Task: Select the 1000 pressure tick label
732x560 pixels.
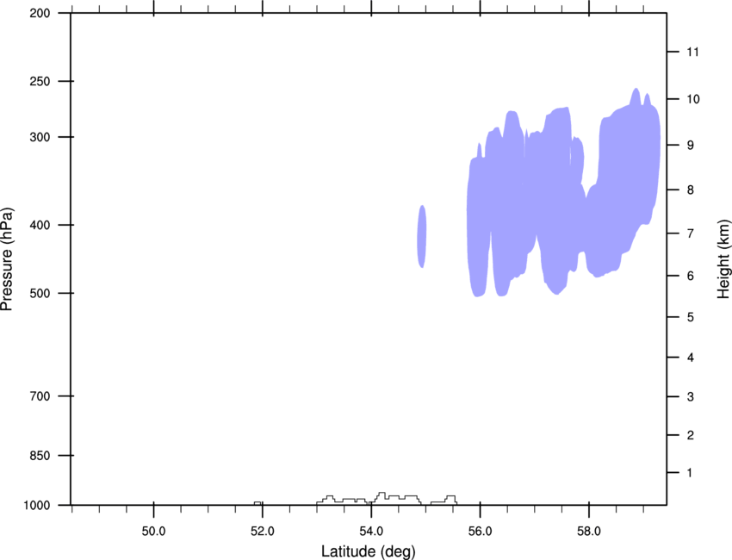Action: pyautogui.click(x=36, y=506)
